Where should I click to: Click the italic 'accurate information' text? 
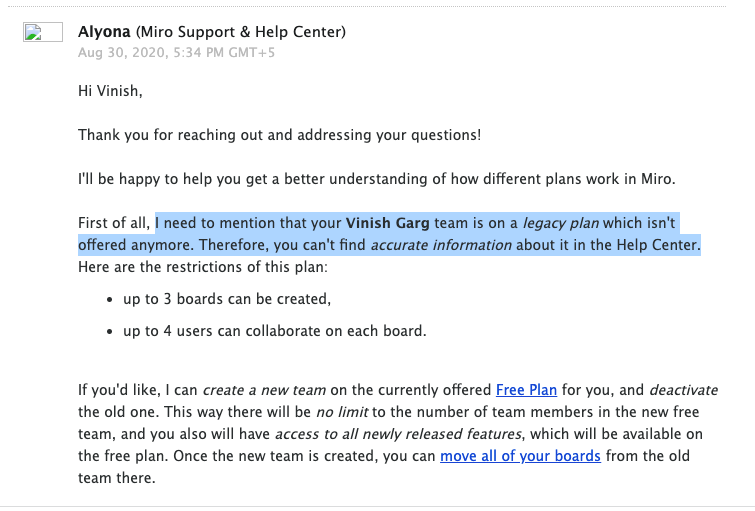(x=441, y=245)
